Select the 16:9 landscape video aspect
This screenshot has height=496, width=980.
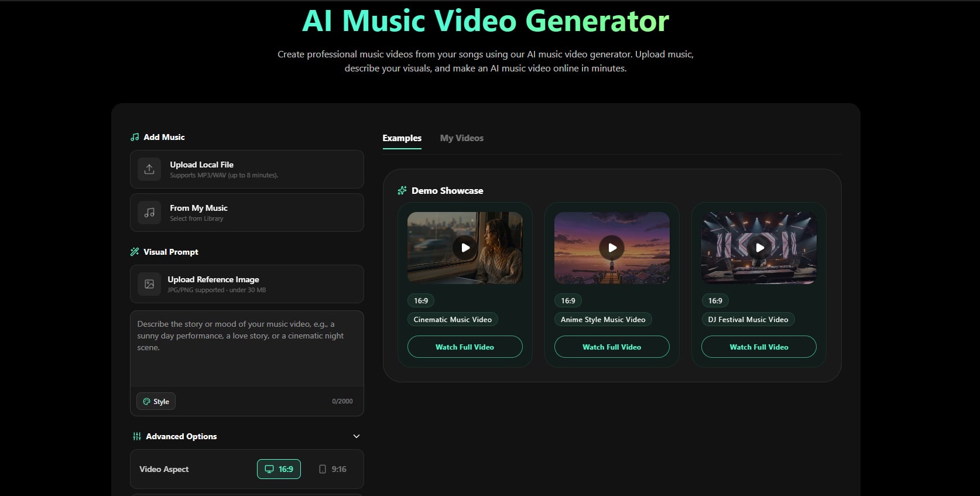click(279, 469)
